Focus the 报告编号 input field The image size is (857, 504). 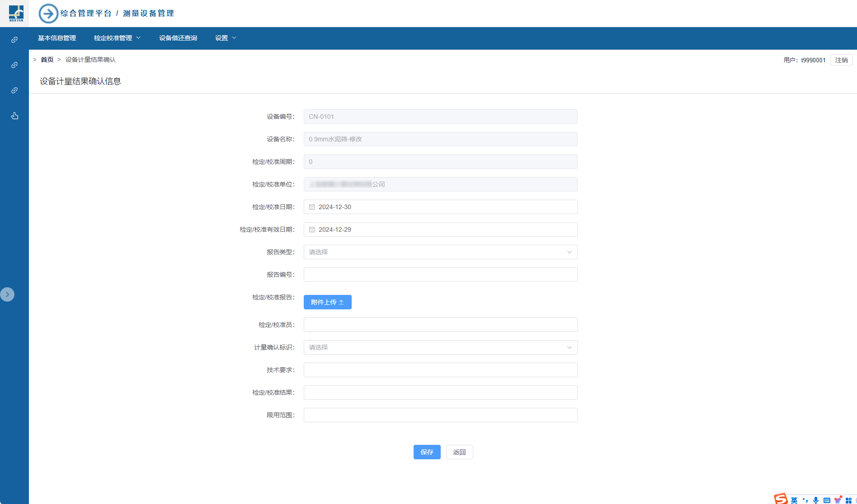440,275
